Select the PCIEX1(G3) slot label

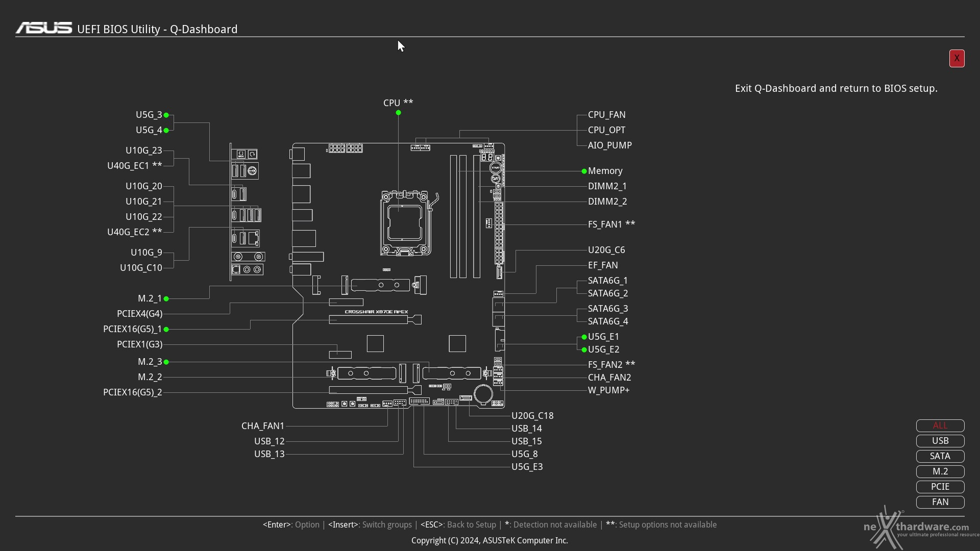click(139, 344)
